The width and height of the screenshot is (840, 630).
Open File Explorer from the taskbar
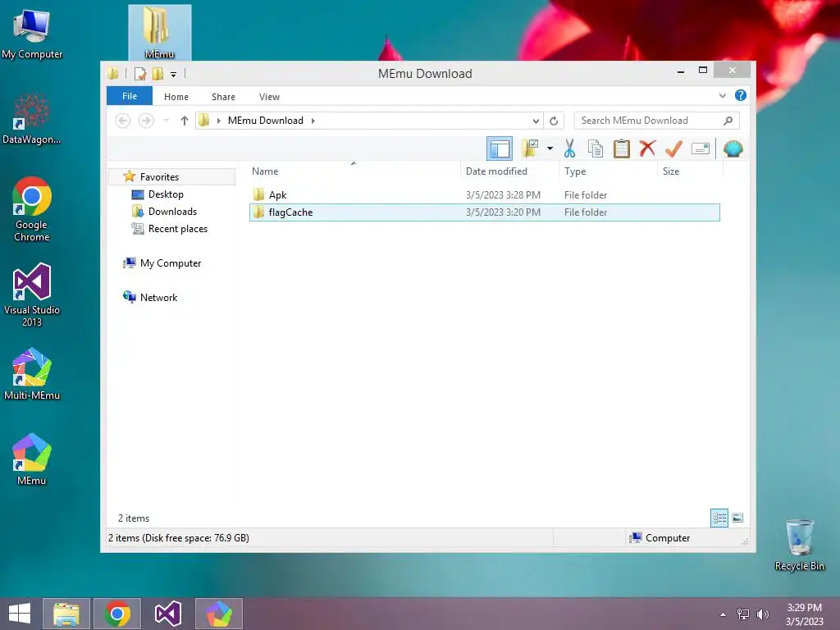point(66,614)
